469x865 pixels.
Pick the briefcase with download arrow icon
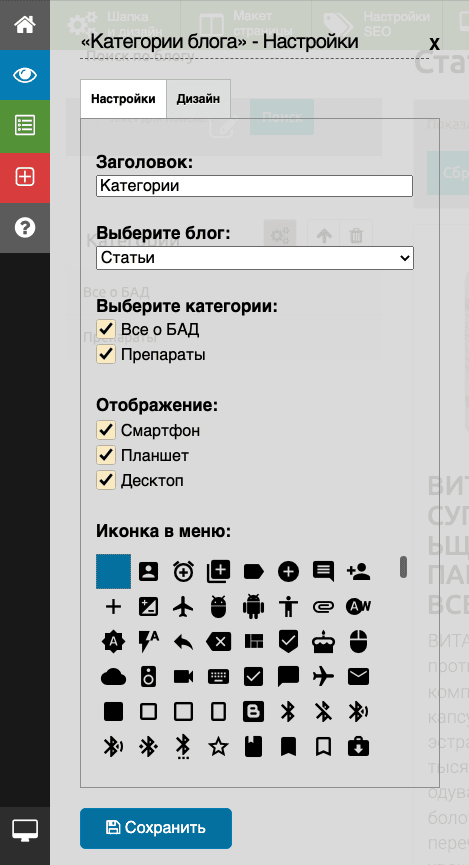(x=359, y=747)
